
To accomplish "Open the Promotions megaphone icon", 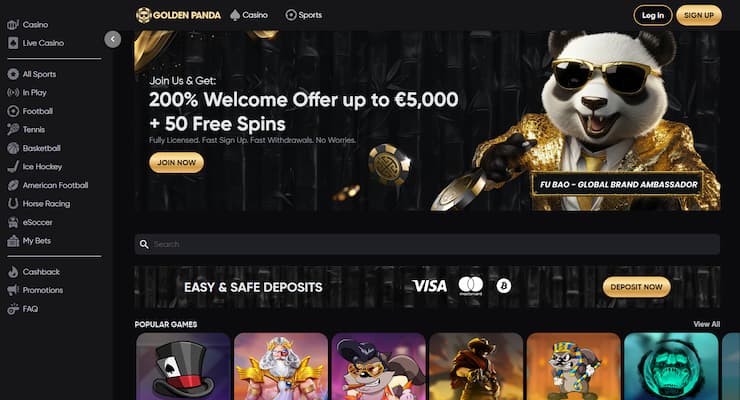I will click(x=13, y=290).
